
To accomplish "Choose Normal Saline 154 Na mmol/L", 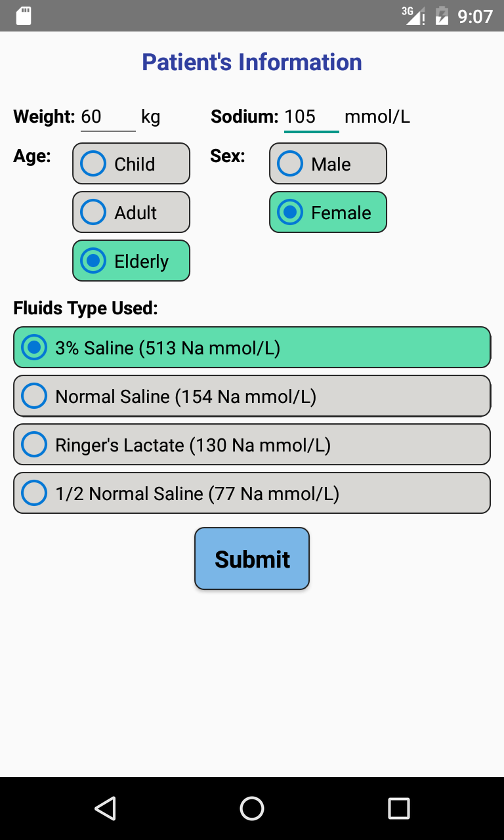I will pos(251,396).
